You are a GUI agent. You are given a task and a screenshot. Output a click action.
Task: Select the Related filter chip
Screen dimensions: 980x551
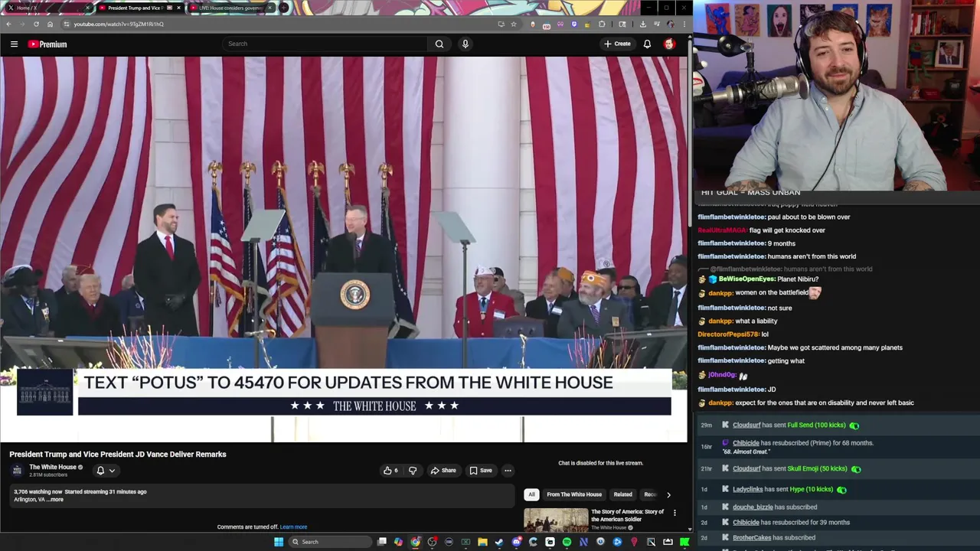(x=622, y=494)
